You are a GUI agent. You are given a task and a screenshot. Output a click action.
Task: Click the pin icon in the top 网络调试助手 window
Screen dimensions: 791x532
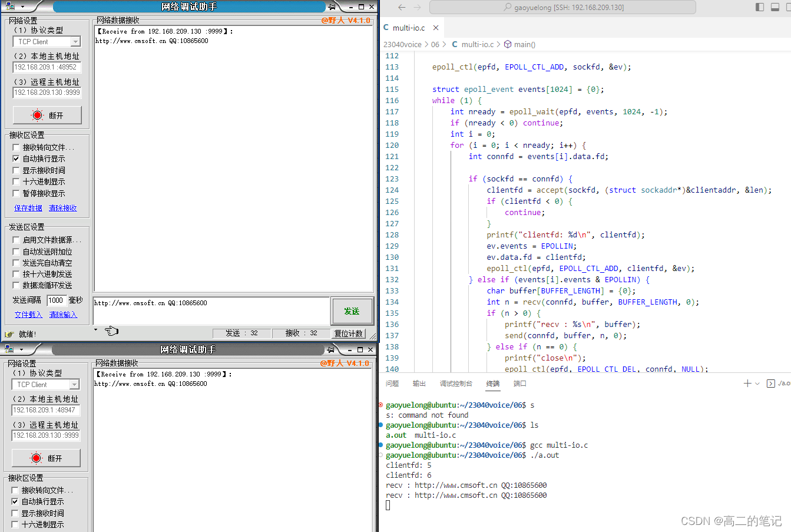[x=332, y=7]
